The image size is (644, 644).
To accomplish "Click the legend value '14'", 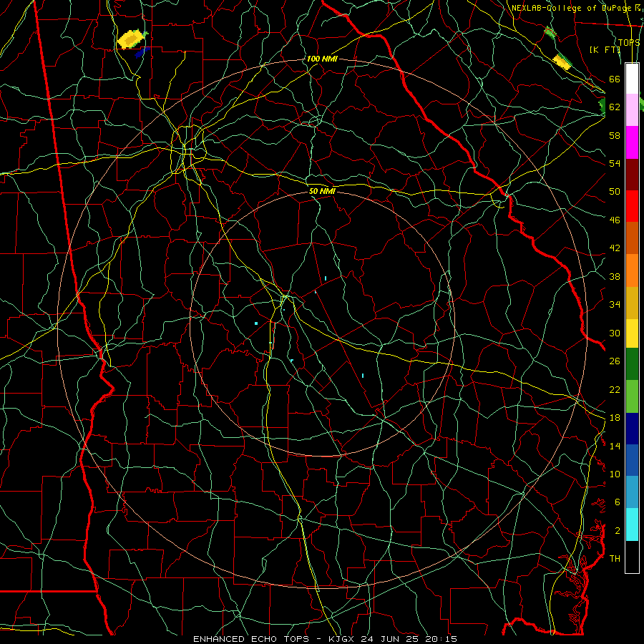I will pos(615,446).
